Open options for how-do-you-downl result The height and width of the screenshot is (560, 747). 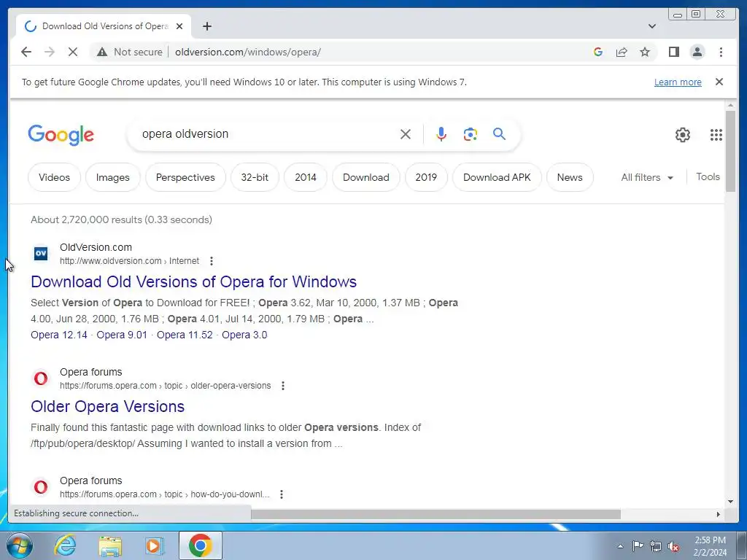point(282,494)
